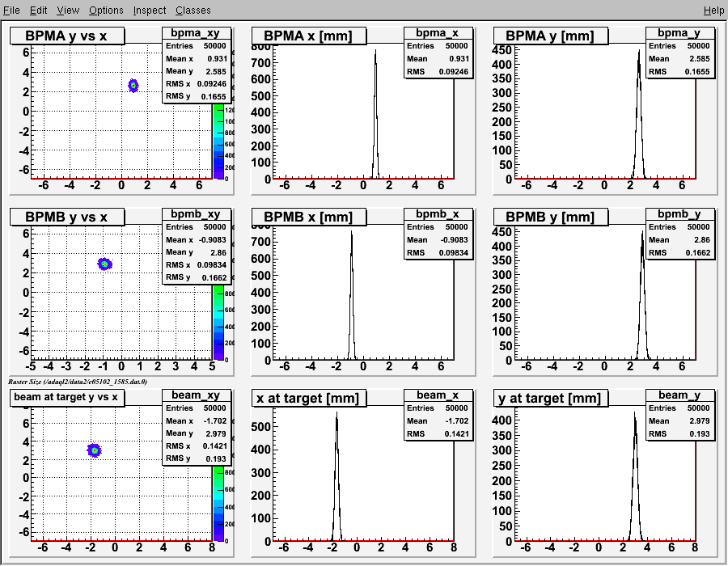This screenshot has width=728, height=566.
Task: Click the x at target histogram peak
Action: [x=336, y=414]
